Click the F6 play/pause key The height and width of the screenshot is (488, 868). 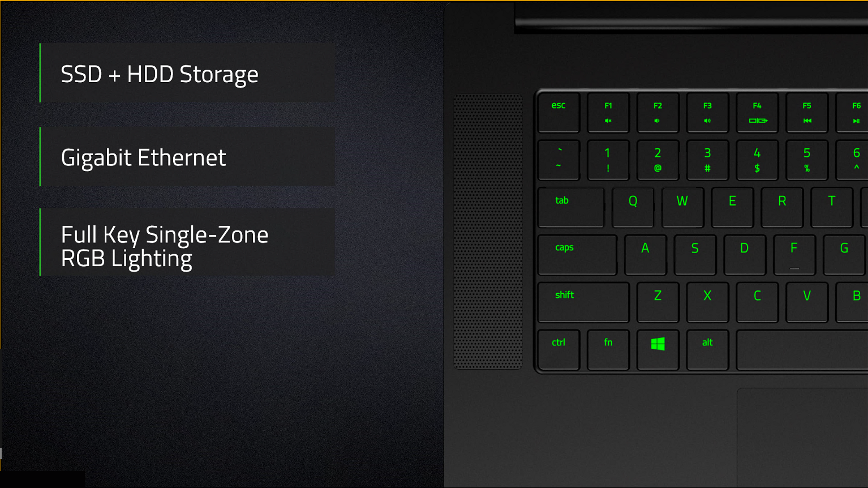(x=854, y=113)
